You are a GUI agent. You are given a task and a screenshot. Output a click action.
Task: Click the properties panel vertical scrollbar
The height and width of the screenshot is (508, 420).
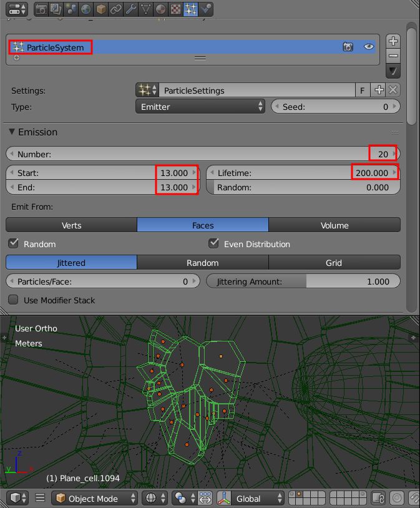point(411,76)
